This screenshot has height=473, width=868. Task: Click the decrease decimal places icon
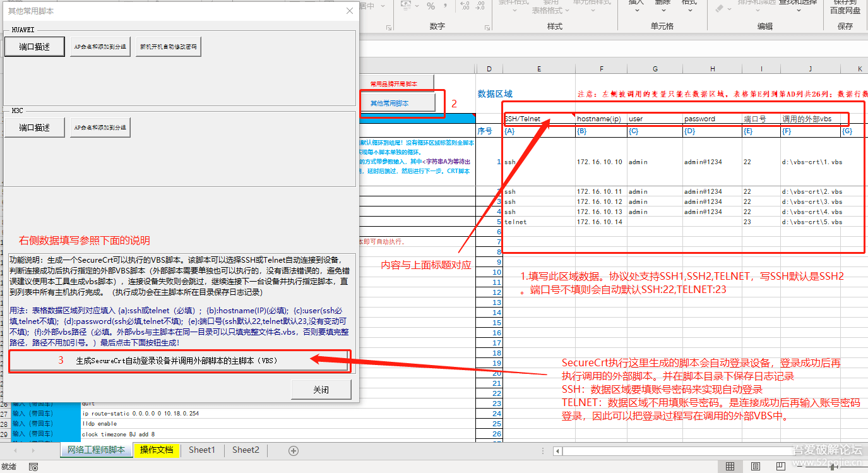coord(481,6)
